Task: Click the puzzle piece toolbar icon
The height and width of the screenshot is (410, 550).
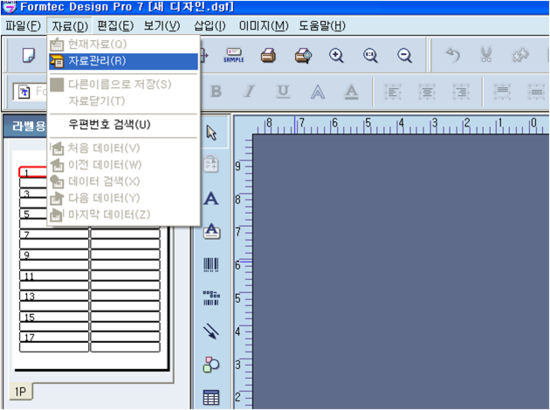Action: (521, 55)
